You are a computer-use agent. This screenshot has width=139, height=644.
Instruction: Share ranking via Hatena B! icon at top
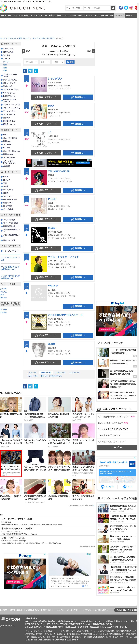coord(36,71)
